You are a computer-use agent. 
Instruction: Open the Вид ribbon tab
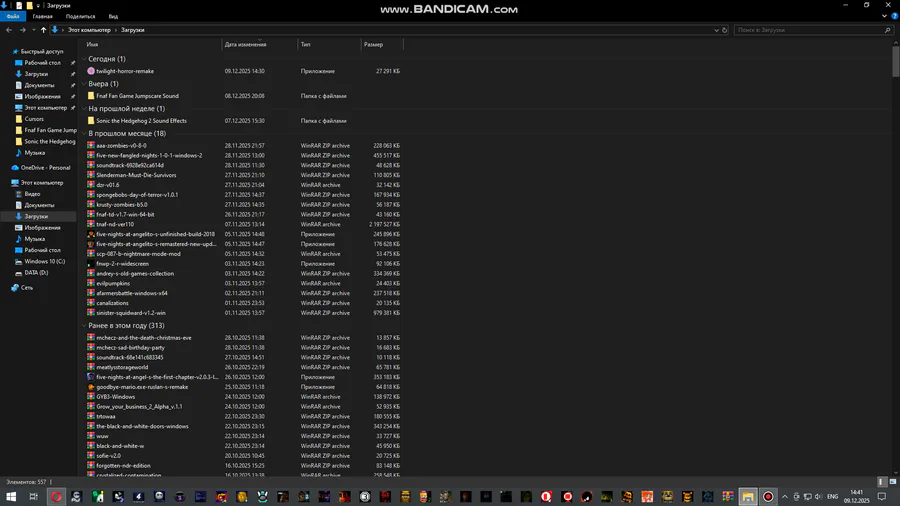pyautogui.click(x=113, y=16)
